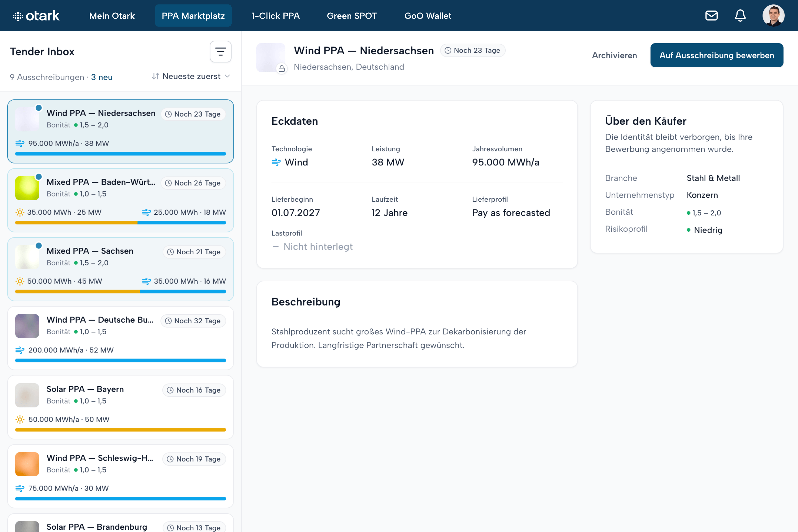
Task: Click sun icon in Solar PPA — Bayern card
Action: click(20, 419)
